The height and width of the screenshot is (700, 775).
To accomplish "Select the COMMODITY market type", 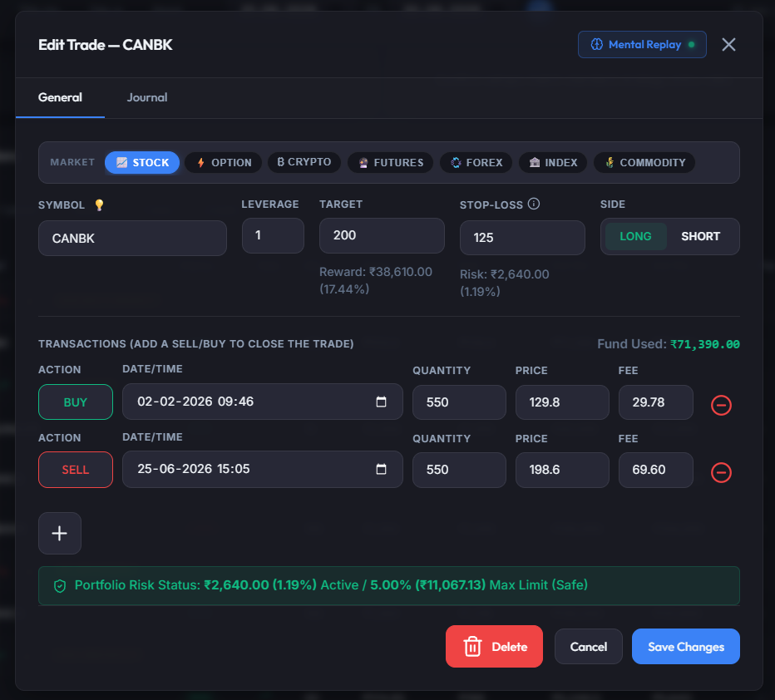I will pyautogui.click(x=644, y=162).
